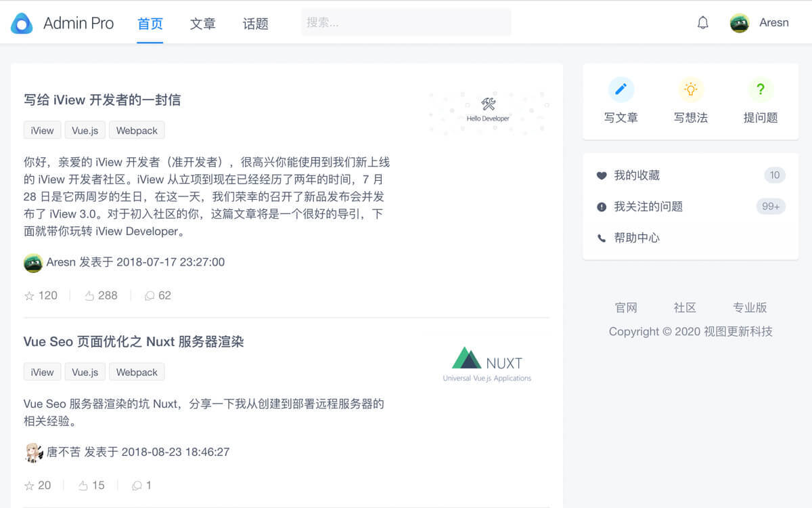Open article 写给 iView 开发者的一封信
The height and width of the screenshot is (508, 812).
click(101, 99)
